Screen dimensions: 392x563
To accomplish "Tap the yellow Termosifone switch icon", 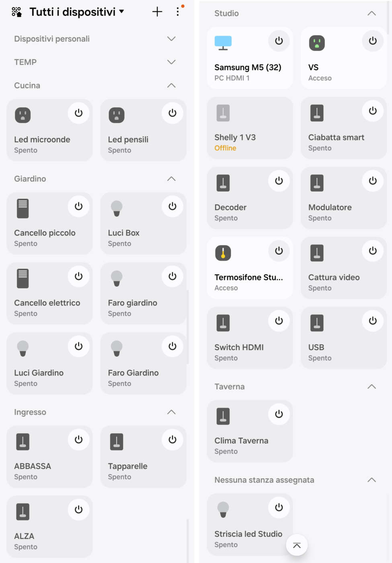I will [223, 253].
